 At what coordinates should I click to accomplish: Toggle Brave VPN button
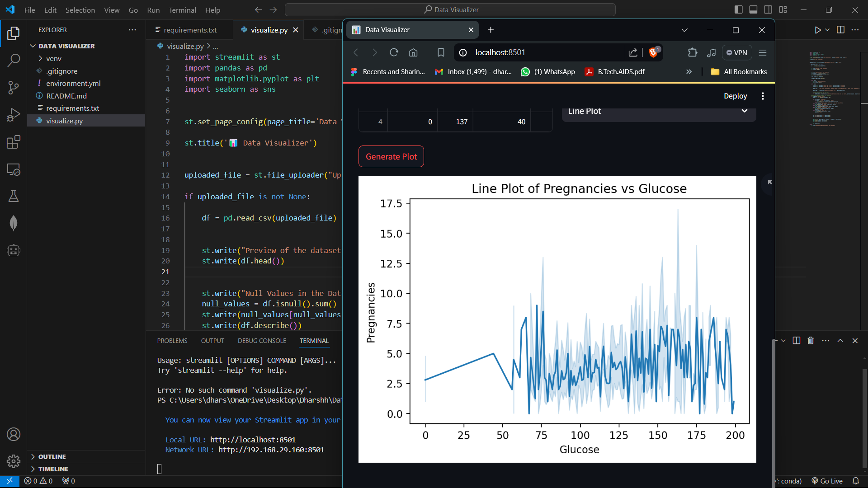tap(737, 52)
